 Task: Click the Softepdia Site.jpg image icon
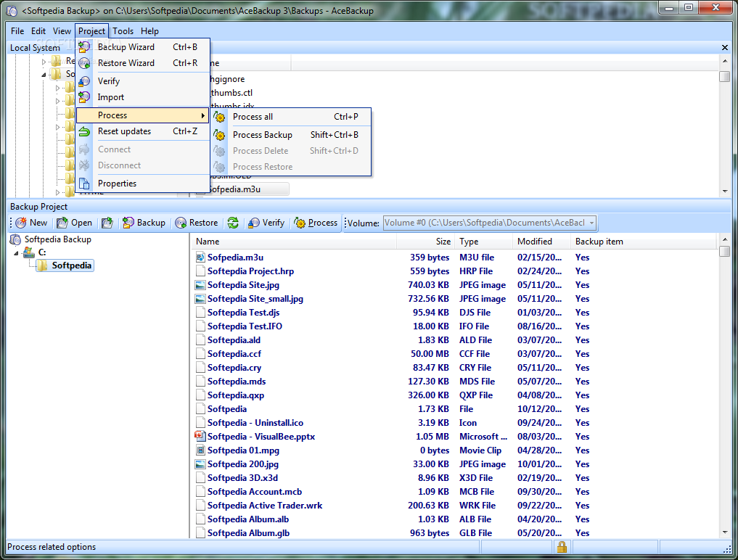tap(200, 285)
